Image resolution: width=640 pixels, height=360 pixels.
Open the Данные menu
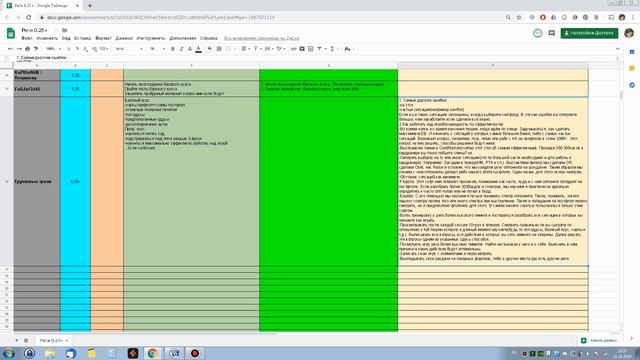tap(124, 38)
